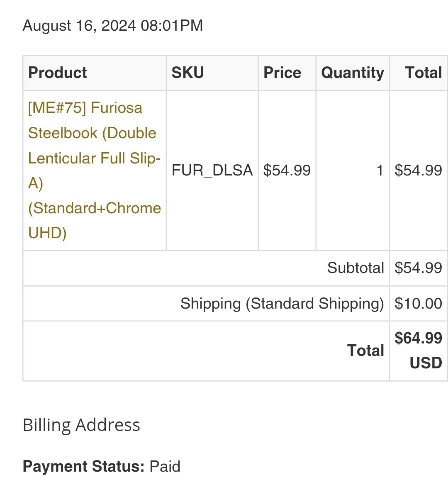
Task: Click the Subtotal label
Action: pyautogui.click(x=355, y=268)
